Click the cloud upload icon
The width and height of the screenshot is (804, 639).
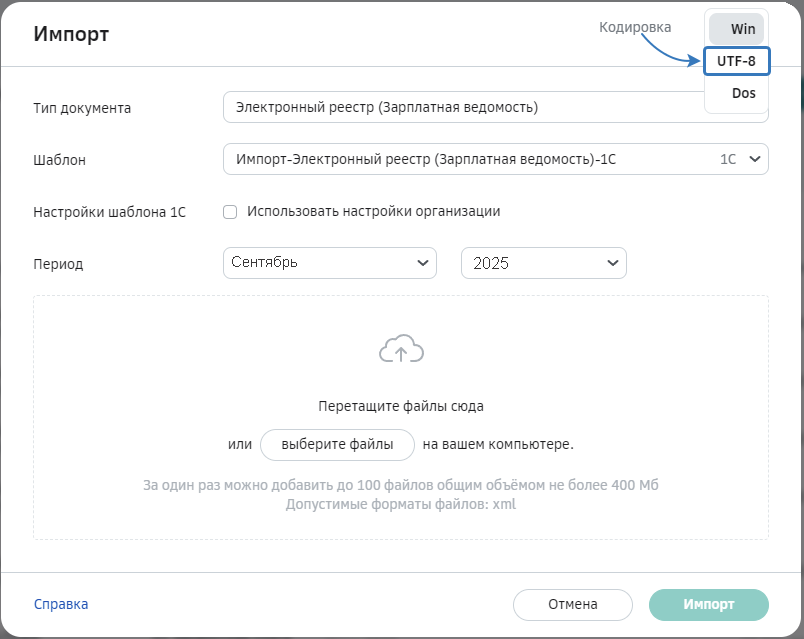[x=401, y=349]
